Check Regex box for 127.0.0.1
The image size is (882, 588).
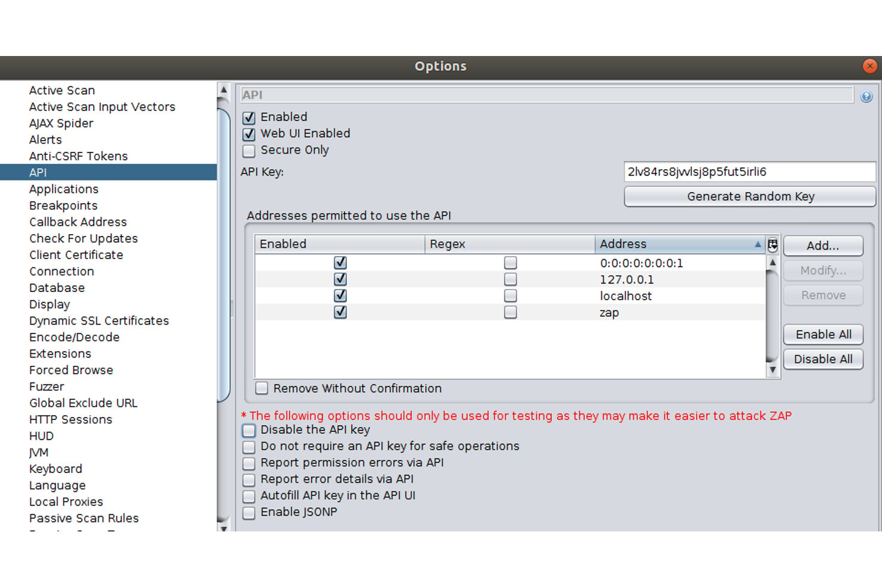(510, 279)
